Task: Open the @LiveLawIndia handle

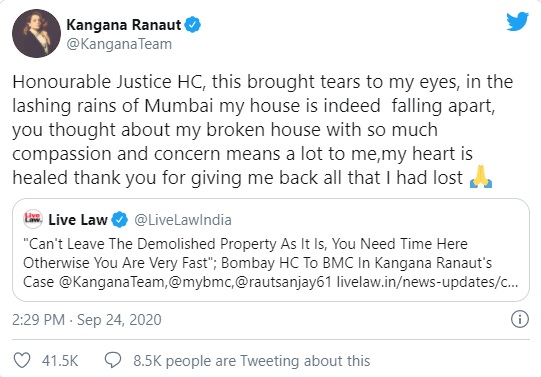Action: pyautogui.click(x=183, y=220)
